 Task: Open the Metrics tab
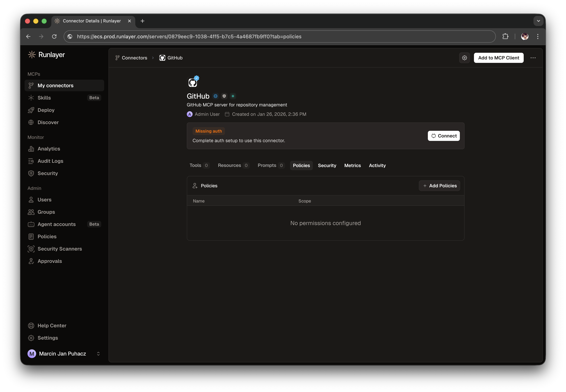point(352,165)
